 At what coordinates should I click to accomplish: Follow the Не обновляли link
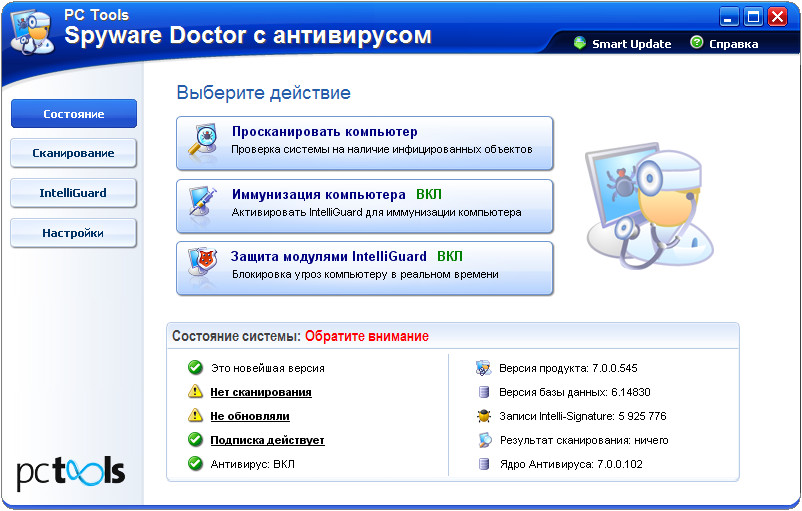pyautogui.click(x=250, y=416)
